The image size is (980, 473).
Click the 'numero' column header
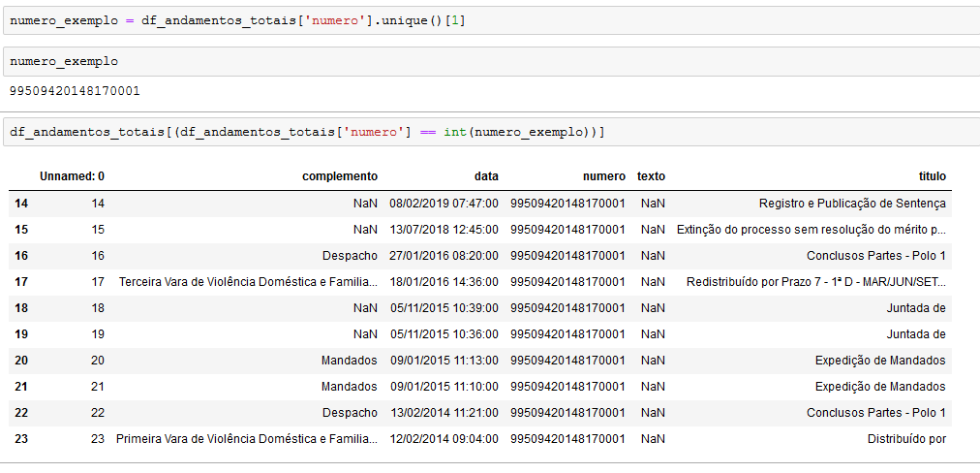click(x=604, y=176)
